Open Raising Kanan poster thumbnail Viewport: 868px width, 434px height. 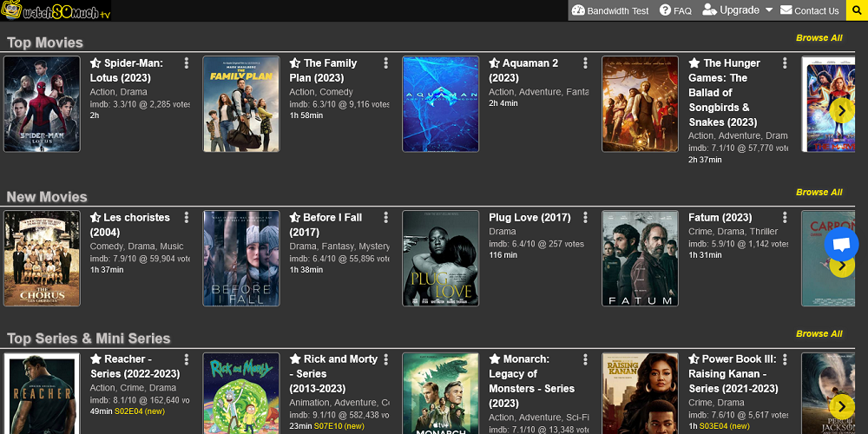coord(640,393)
